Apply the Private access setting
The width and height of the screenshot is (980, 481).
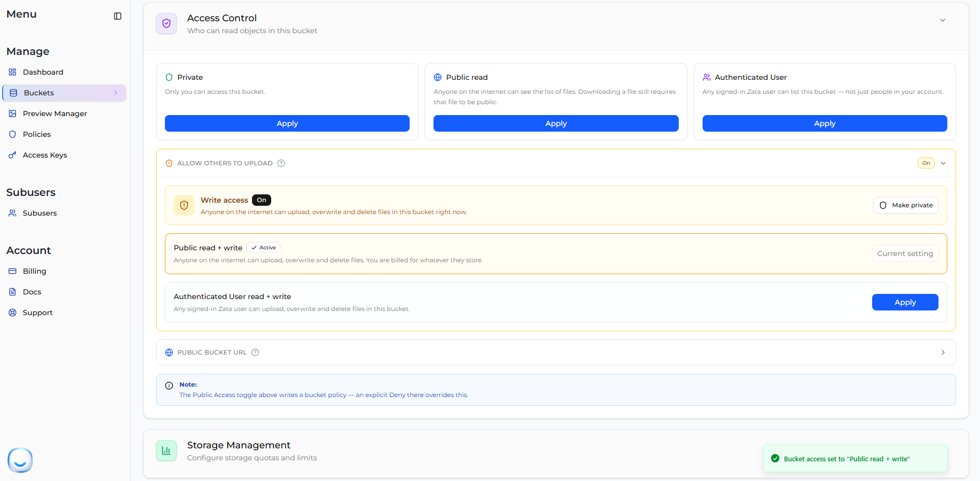pyautogui.click(x=287, y=123)
